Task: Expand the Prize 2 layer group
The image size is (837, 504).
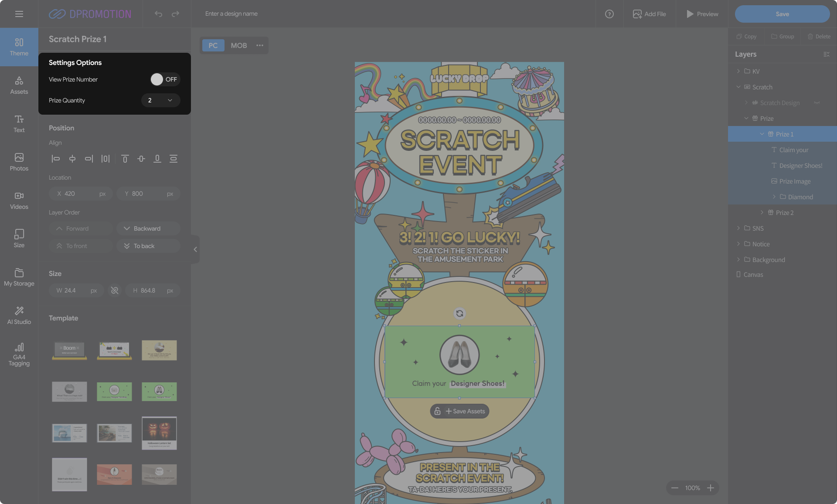Action: point(762,213)
